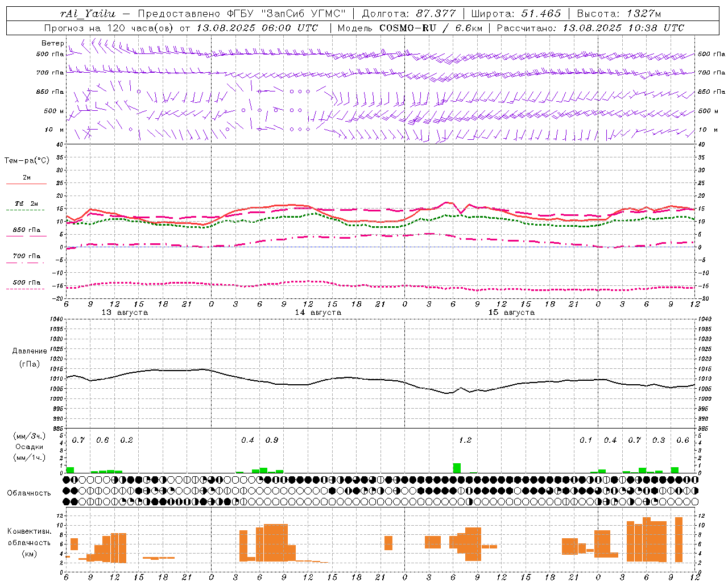This screenshot has height=582, width=728.
Task: Click the Тем-ра(°C) axis title
Action: pyautogui.click(x=27, y=161)
